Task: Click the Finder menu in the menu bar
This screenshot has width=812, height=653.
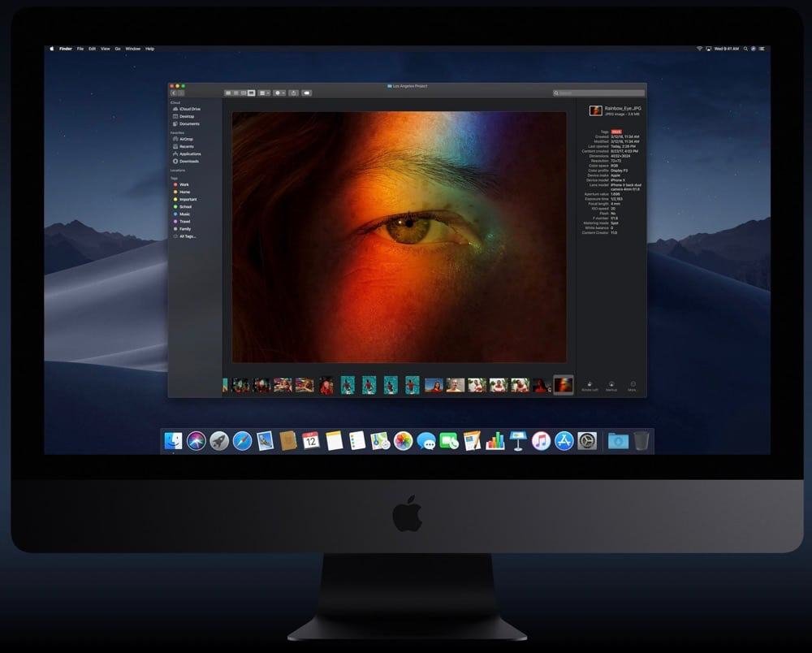Action: click(65, 49)
